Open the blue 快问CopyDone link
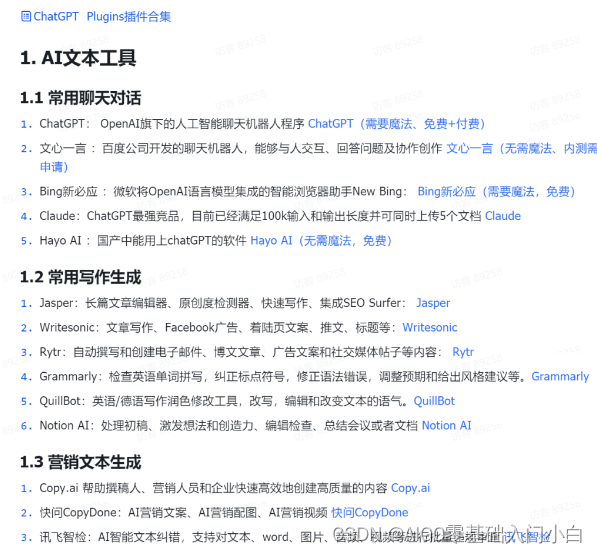The height and width of the screenshot is (554, 597). (369, 513)
